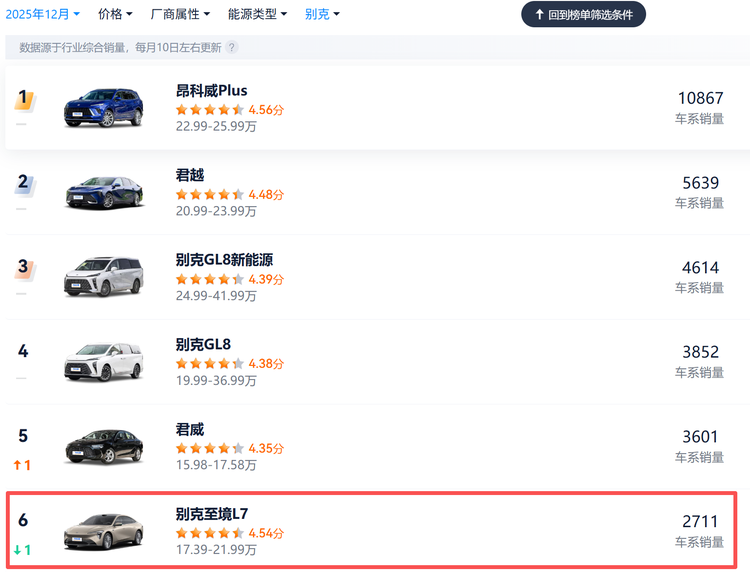Viewport: 750px width, 572px height.
Task: Click the rank 1 gold badge icon
Action: pyautogui.click(x=24, y=99)
